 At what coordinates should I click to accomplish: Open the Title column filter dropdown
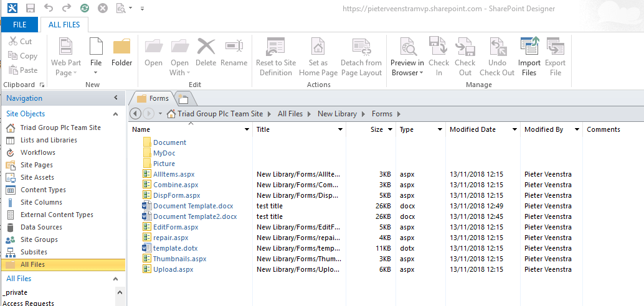click(x=340, y=129)
